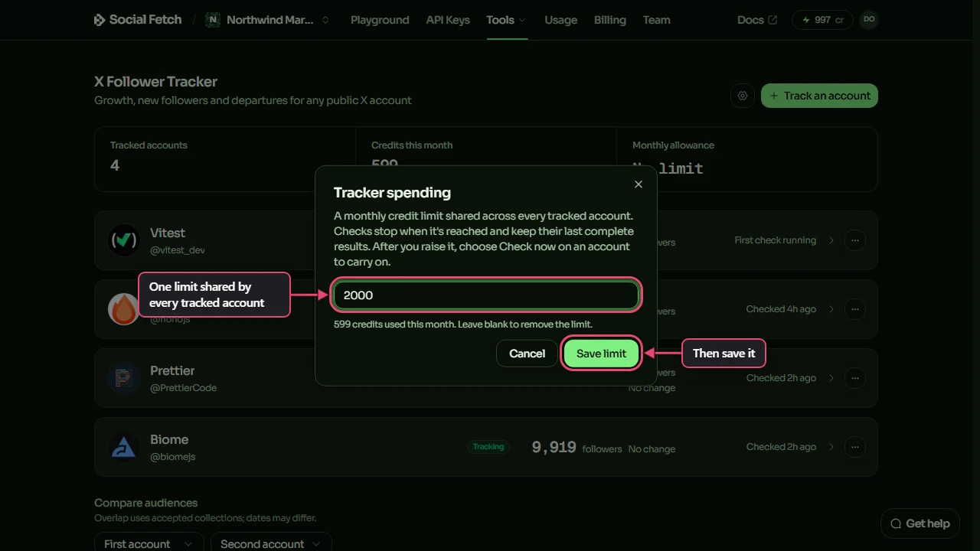Open the Biome row more options menu

[855, 447]
